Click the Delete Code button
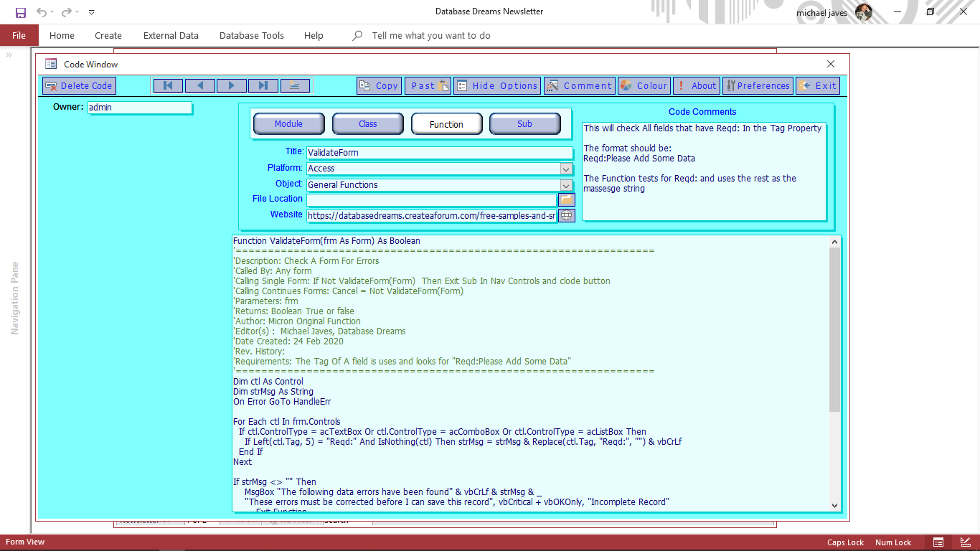 tap(79, 86)
